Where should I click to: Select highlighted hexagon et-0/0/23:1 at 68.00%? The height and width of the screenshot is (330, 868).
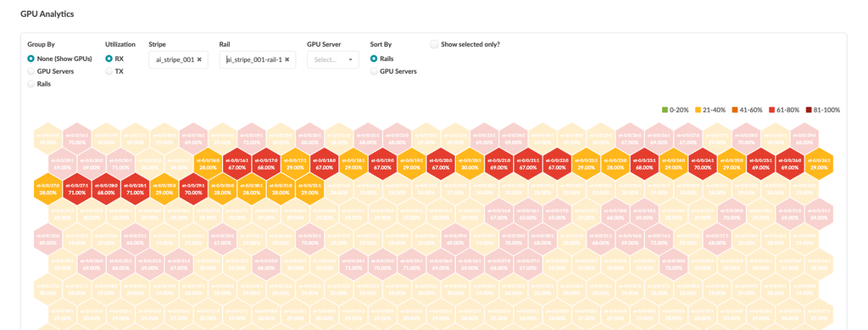(645, 164)
